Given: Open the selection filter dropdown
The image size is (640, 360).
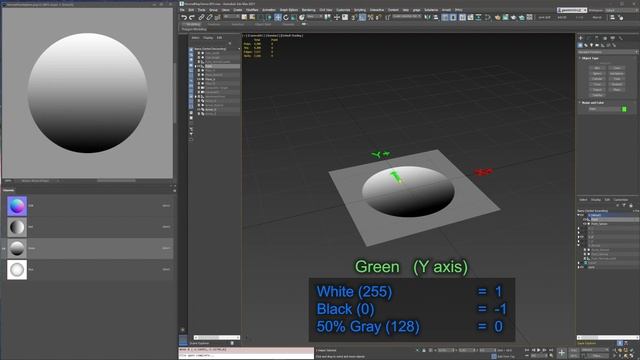Looking at the screenshot, I should click(x=231, y=17).
